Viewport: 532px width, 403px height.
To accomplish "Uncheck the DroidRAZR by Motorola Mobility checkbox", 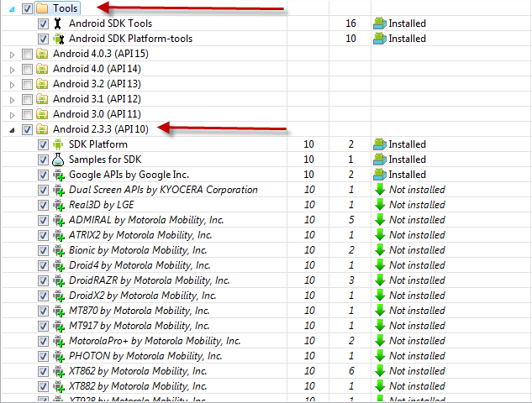I will (x=43, y=280).
